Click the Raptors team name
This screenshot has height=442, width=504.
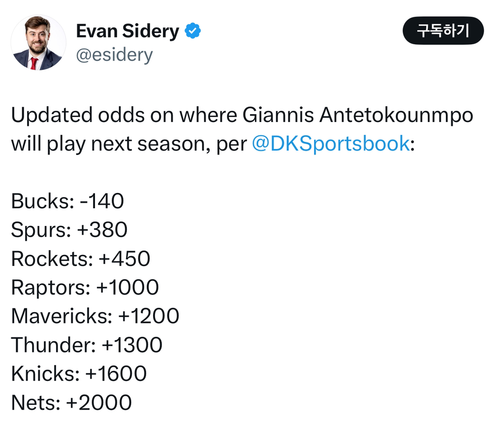(x=48, y=287)
